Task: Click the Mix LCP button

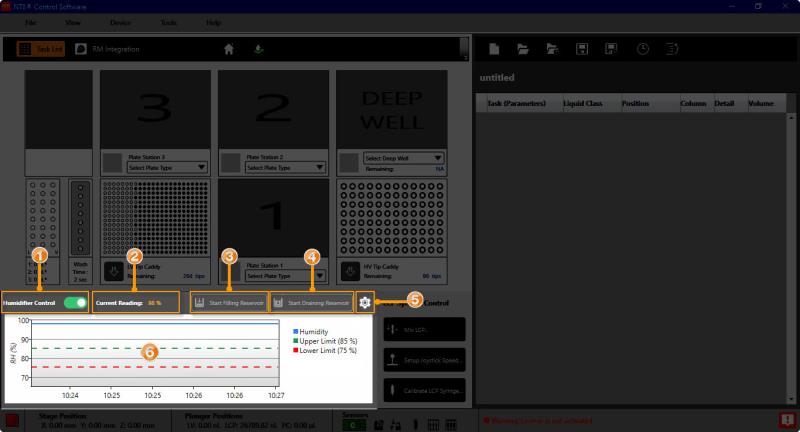Action: 424,329
